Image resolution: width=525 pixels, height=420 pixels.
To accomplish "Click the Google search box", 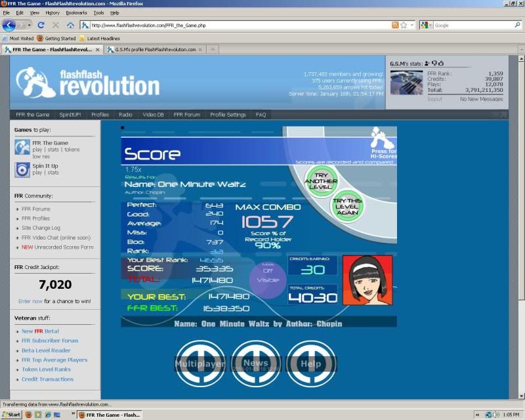I will (473, 25).
